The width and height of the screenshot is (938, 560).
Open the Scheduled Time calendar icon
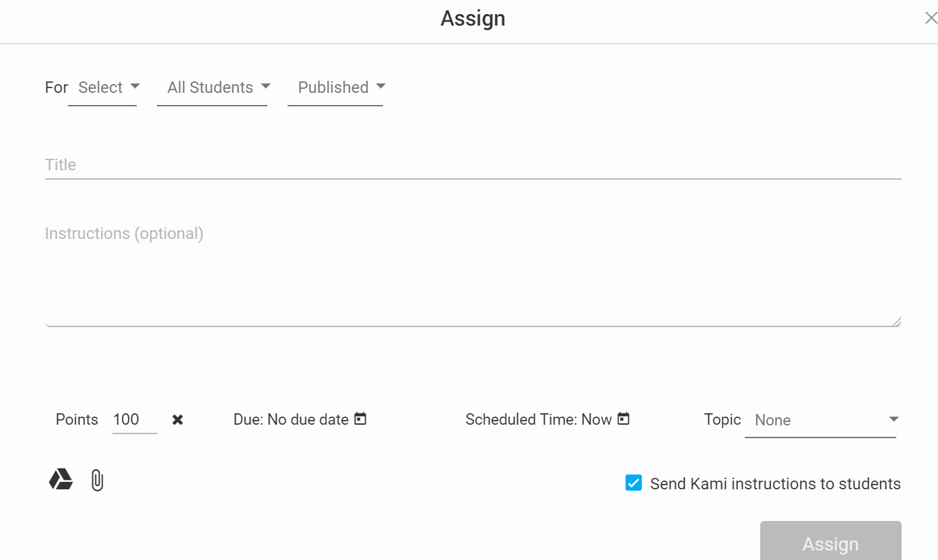click(x=624, y=419)
